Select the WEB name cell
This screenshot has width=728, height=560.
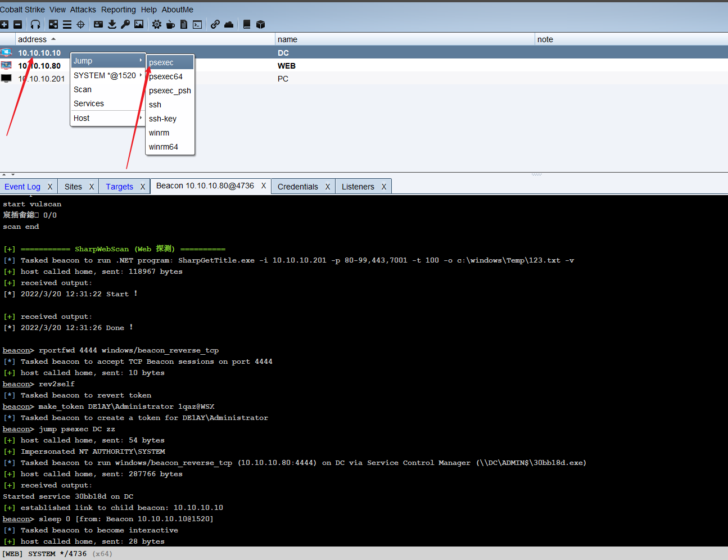coord(287,66)
